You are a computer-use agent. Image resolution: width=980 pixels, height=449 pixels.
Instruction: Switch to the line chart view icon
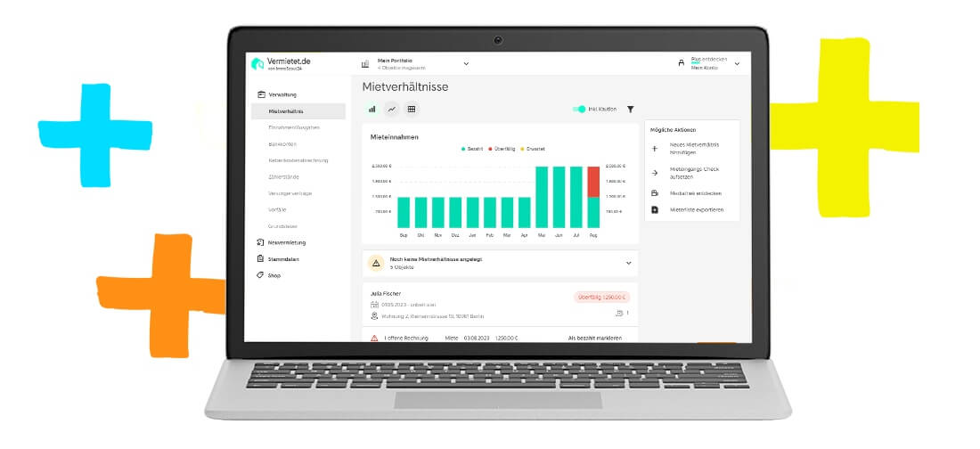pyautogui.click(x=392, y=110)
